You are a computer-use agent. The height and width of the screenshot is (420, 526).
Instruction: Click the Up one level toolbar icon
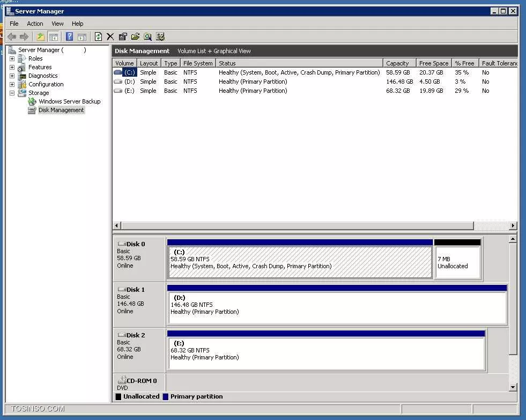pyautogui.click(x=40, y=36)
